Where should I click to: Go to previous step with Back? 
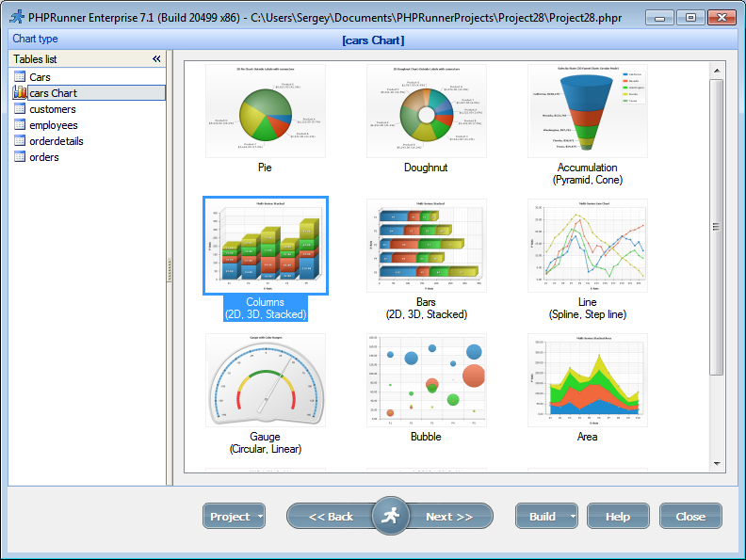[x=331, y=517]
